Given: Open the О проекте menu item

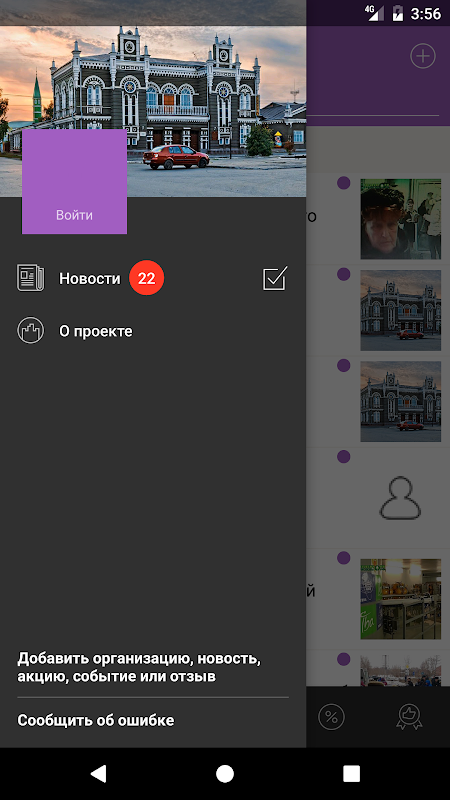Looking at the screenshot, I should pos(153,331).
